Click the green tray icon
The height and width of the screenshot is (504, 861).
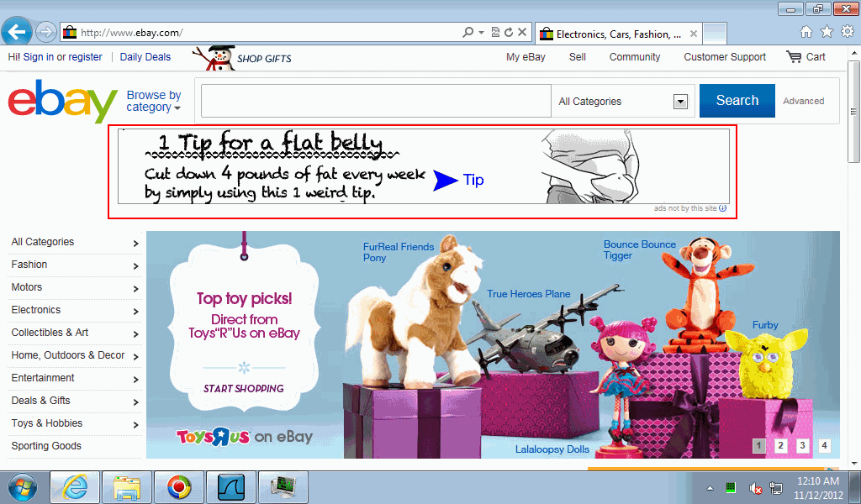pyautogui.click(x=731, y=487)
